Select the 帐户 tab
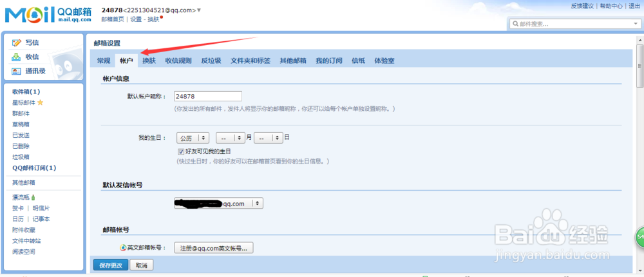644x277 pixels. [126, 61]
